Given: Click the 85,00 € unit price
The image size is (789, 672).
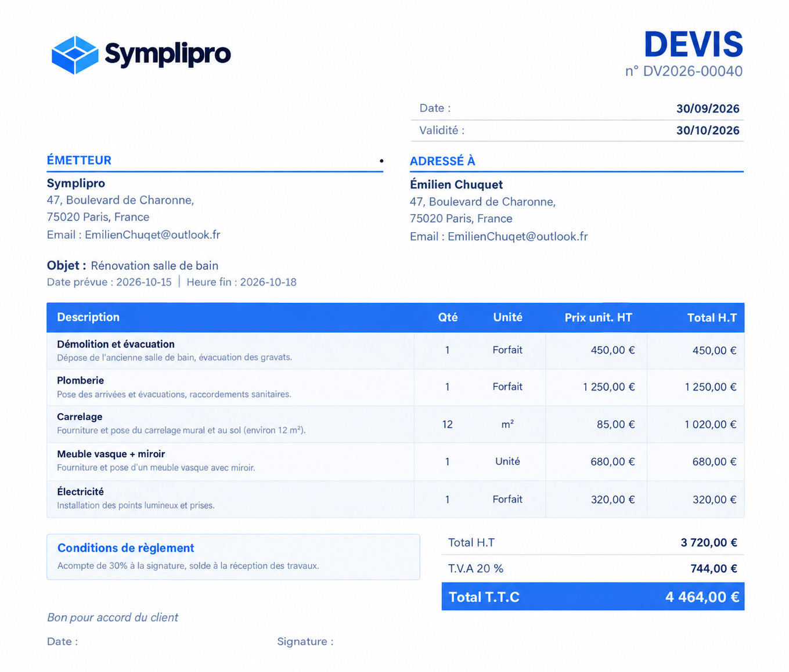Looking at the screenshot, I should pos(615,424).
